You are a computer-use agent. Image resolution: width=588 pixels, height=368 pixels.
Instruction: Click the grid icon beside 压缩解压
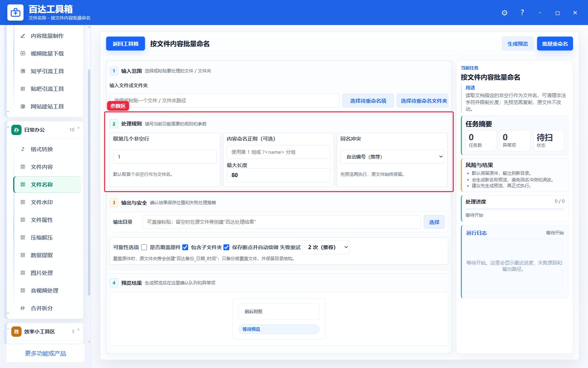click(23, 237)
